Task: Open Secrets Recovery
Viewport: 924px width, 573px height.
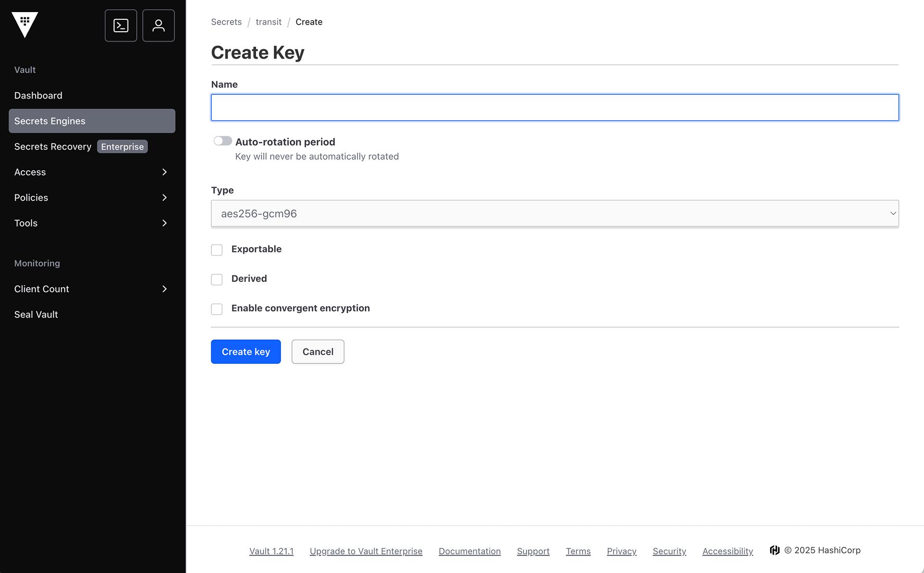Action: tap(52, 146)
